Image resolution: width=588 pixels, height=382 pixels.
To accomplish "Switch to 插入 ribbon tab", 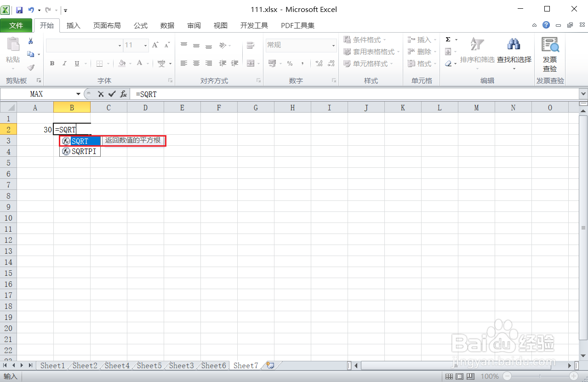I will [74, 25].
